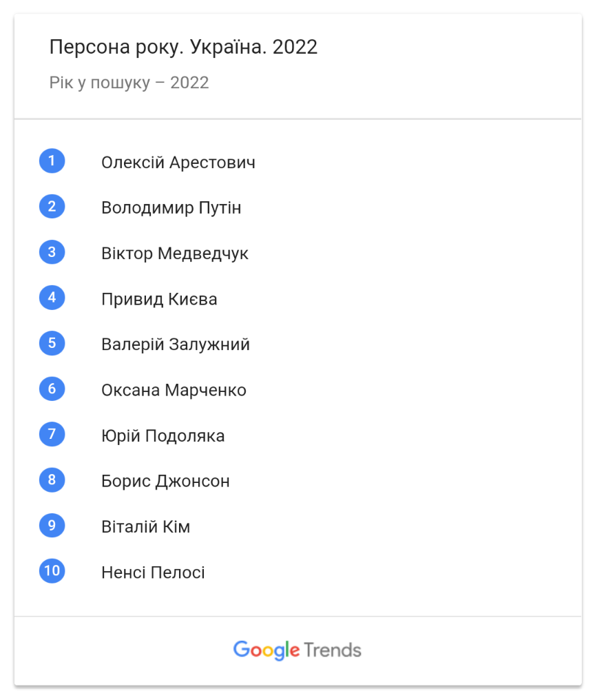Open the Віктор Медведчук result

[x=174, y=254]
